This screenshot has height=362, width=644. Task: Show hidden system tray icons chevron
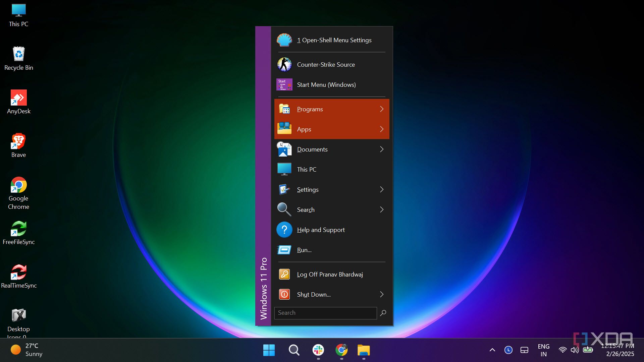(x=492, y=350)
